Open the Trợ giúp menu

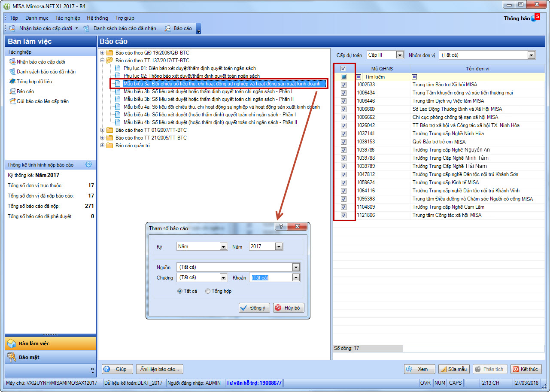(x=125, y=18)
